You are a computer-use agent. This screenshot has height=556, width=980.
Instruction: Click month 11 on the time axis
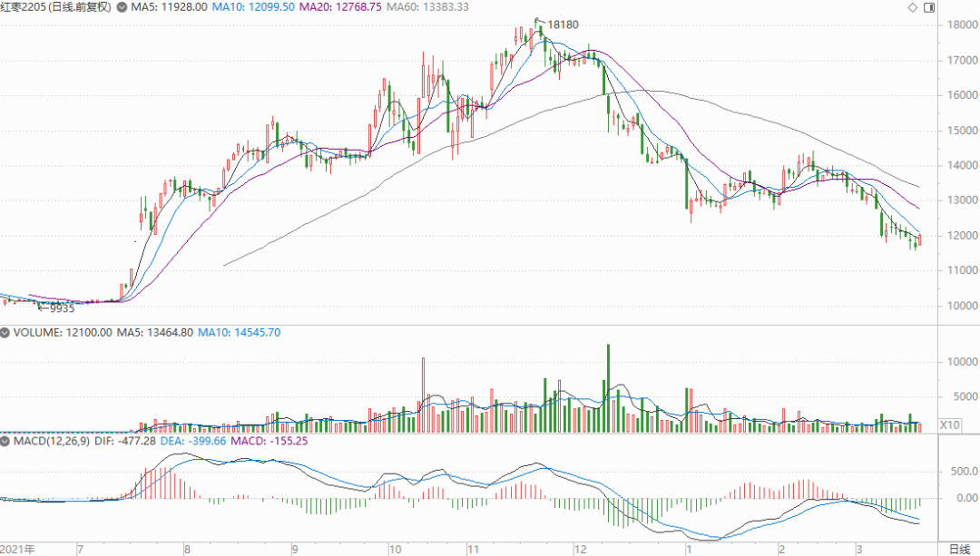[x=473, y=550]
